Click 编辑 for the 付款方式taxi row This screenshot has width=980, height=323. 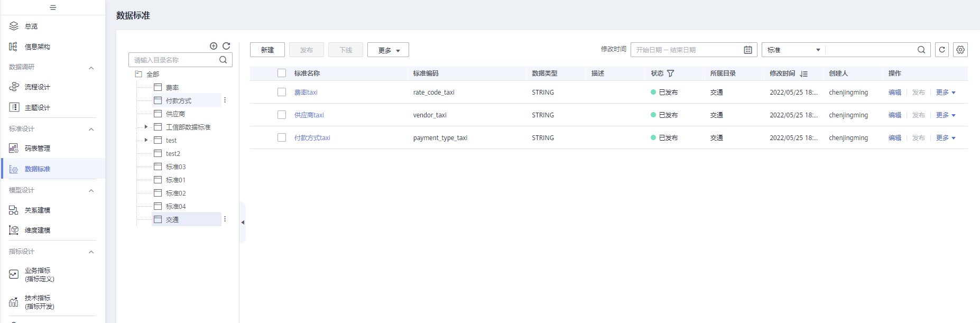coord(895,137)
